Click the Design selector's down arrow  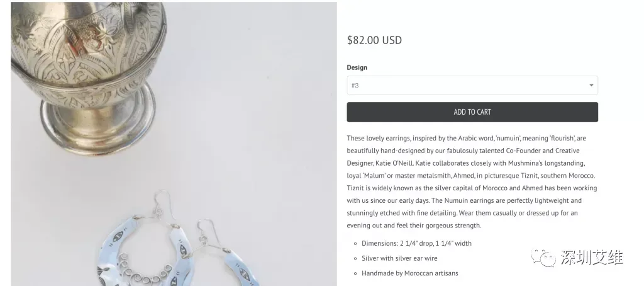click(591, 86)
